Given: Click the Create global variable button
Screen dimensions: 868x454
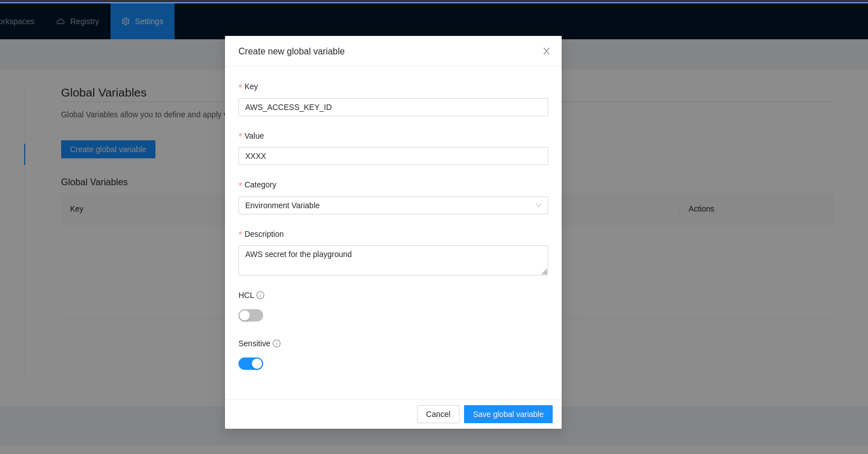Looking at the screenshot, I should click(108, 149).
